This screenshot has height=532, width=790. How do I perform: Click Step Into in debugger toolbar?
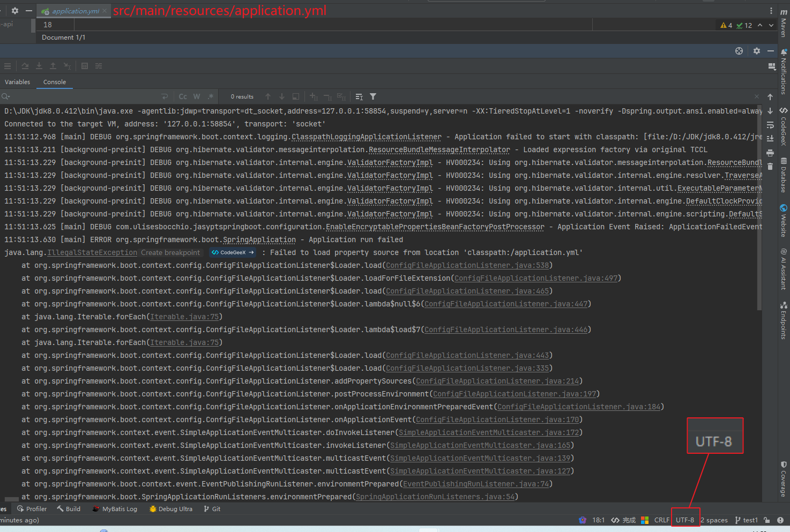[39, 66]
